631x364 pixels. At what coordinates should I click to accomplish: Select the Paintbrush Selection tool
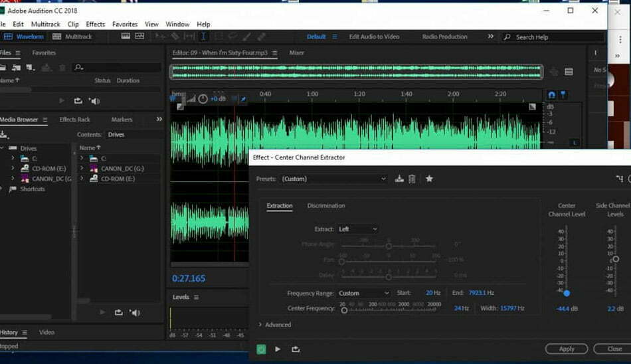click(x=246, y=37)
